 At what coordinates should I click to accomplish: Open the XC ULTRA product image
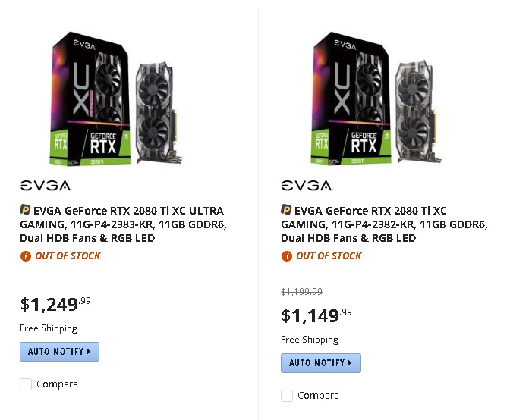(x=115, y=99)
